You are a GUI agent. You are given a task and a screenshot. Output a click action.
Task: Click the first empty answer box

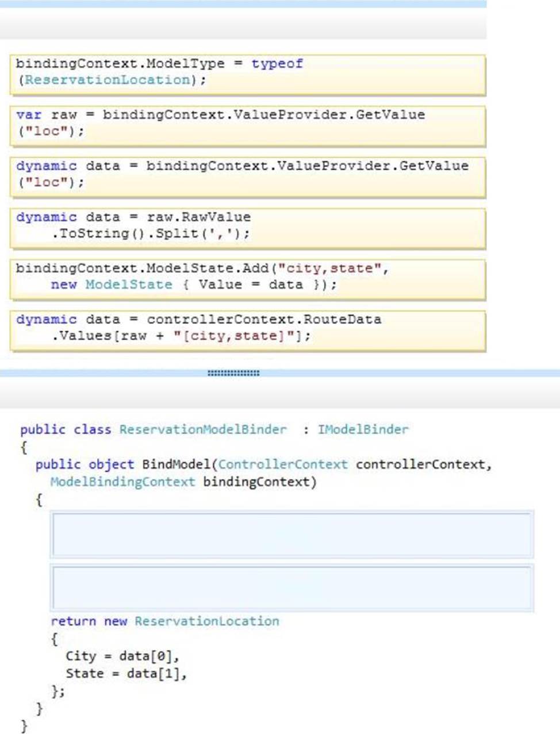point(291,535)
